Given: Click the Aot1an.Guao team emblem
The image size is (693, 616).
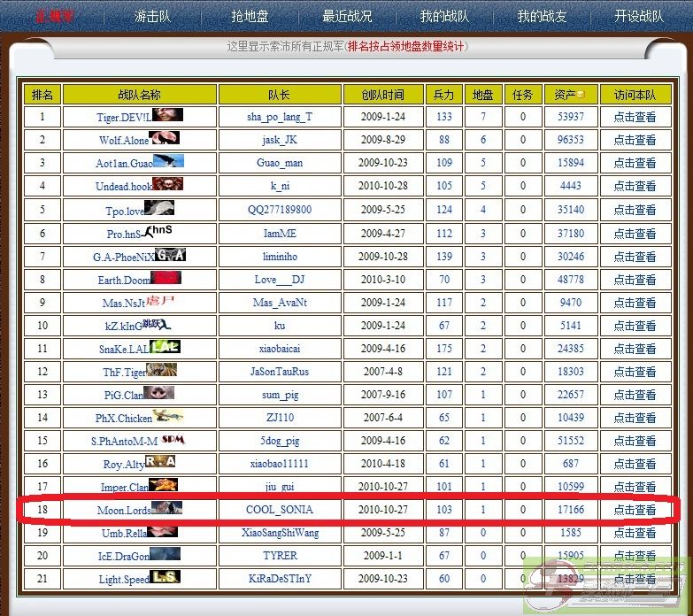Looking at the screenshot, I should (168, 161).
